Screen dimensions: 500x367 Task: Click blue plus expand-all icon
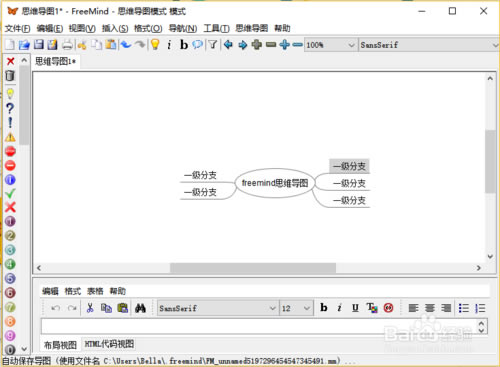point(285,45)
